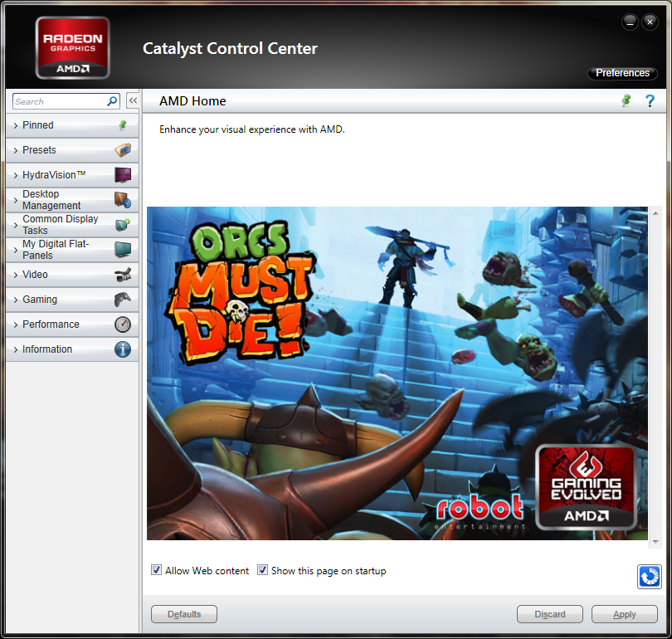Expand the Presets section chevron
The width and height of the screenshot is (672, 639).
(16, 150)
